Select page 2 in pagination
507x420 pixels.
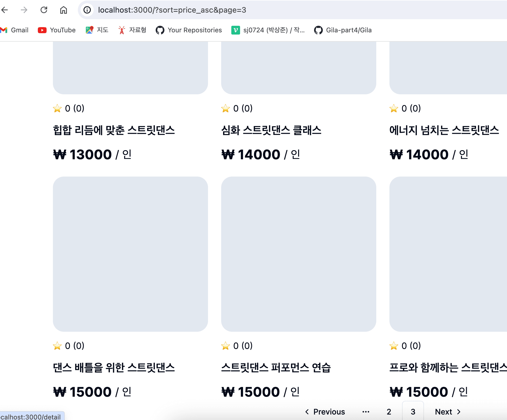(389, 412)
